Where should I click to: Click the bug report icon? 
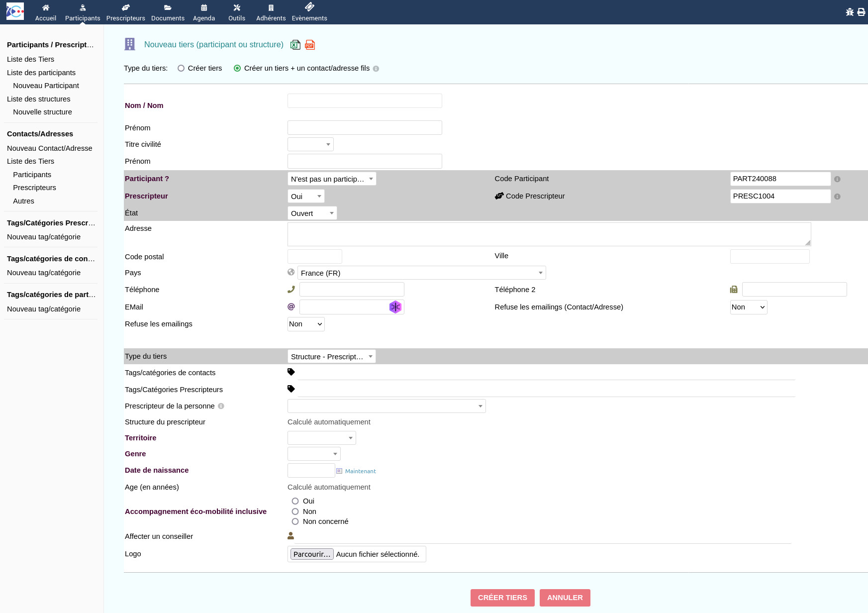(850, 12)
